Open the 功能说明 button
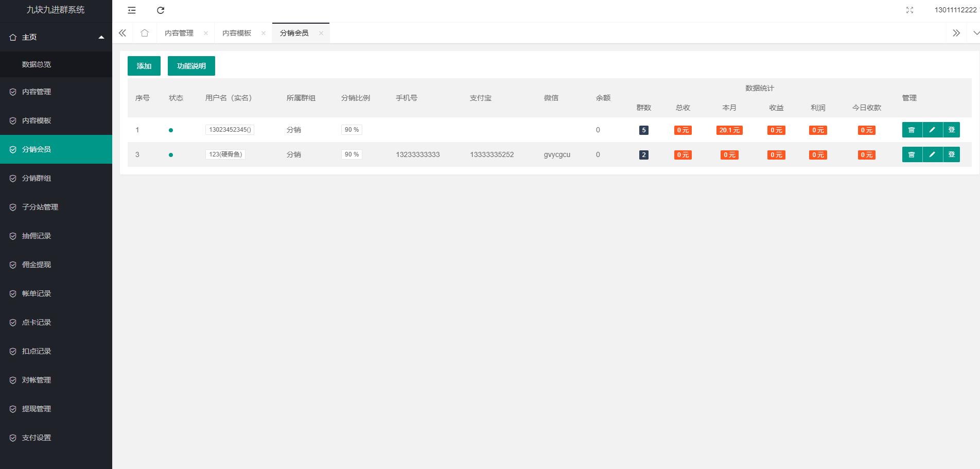 191,66
